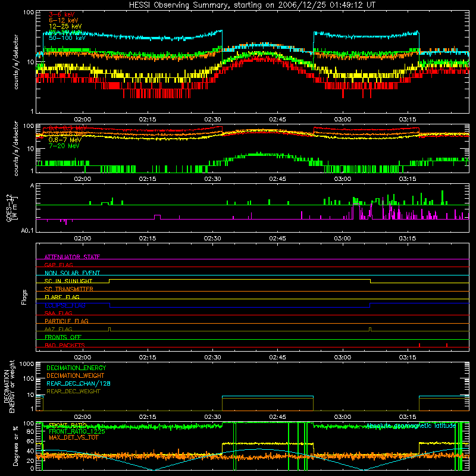476x476 pixels.
Task: Select the FRONT_RATIO_1225 legend label
Action: (77, 431)
